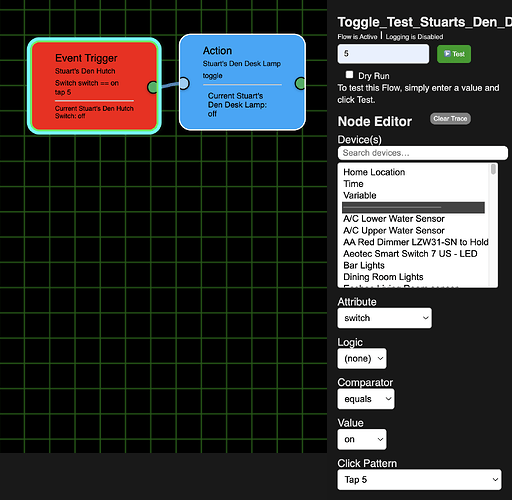
Task: Click the Clear Trace button
Action: coord(450,119)
